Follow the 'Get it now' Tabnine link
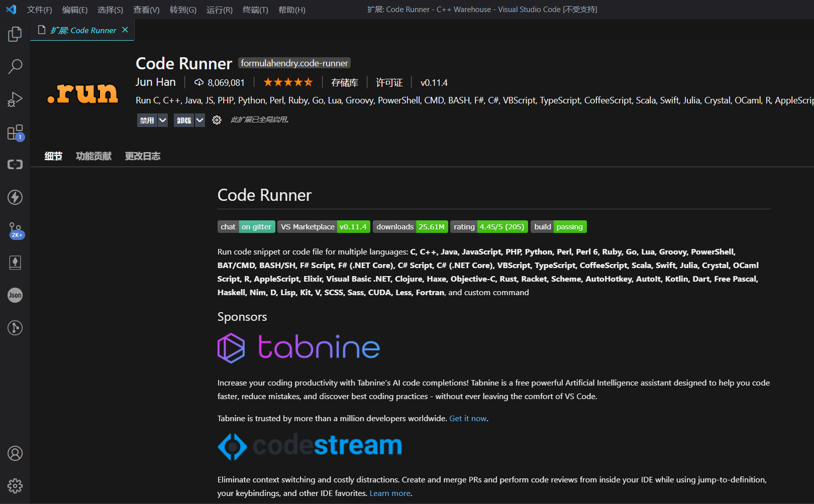 point(468,418)
